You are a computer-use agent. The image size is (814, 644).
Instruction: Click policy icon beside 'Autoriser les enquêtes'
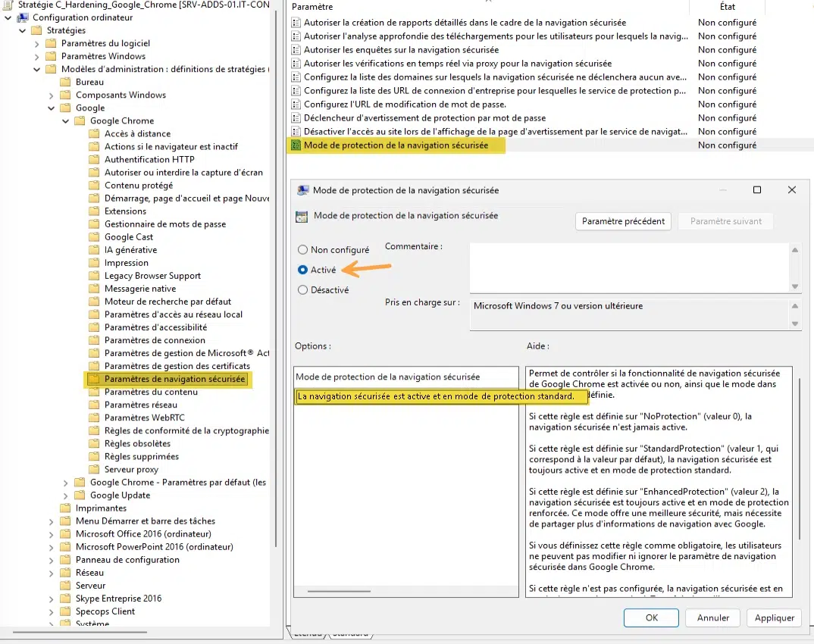296,50
